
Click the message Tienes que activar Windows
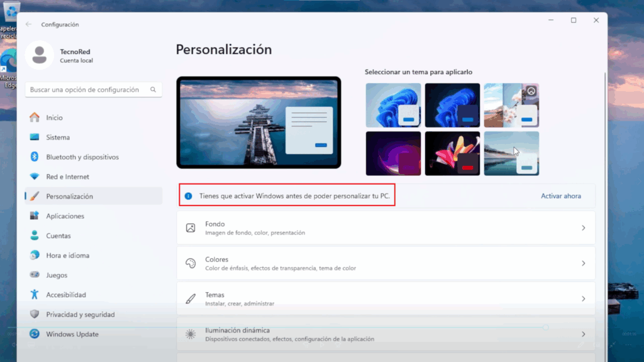click(x=294, y=196)
